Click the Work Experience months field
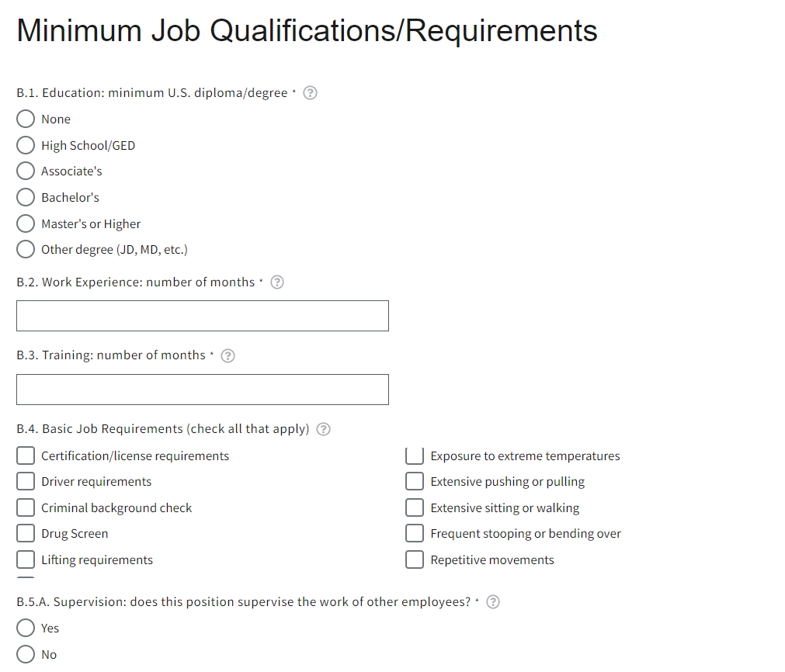 (x=202, y=316)
